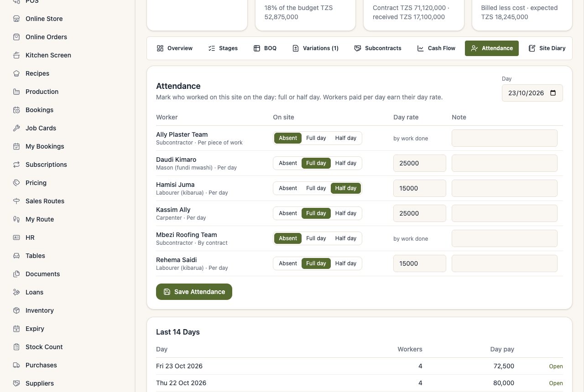Image resolution: width=584 pixels, height=392 pixels.
Task: Click Open status for Thu 22 Oct
Action: (556, 383)
